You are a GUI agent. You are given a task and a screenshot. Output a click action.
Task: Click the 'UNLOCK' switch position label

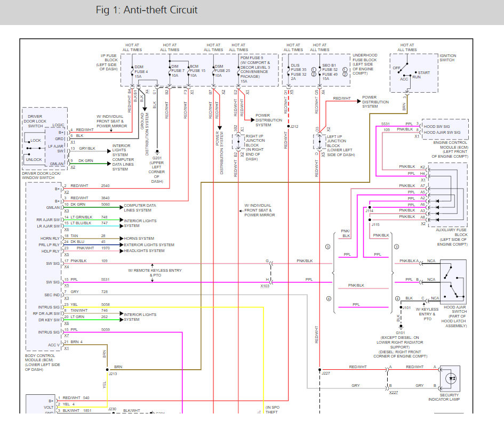(34, 160)
